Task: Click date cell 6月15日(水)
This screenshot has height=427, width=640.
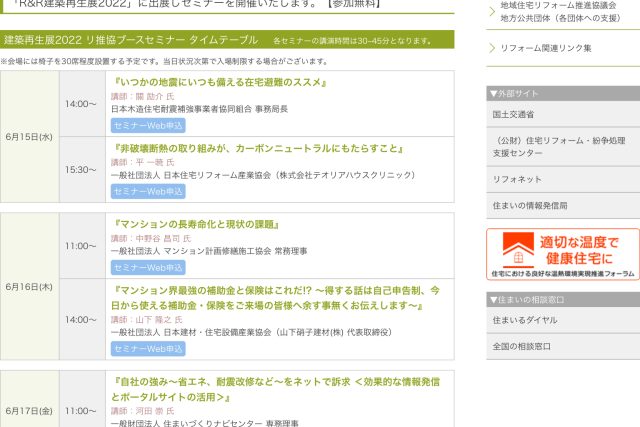Action: point(29,137)
